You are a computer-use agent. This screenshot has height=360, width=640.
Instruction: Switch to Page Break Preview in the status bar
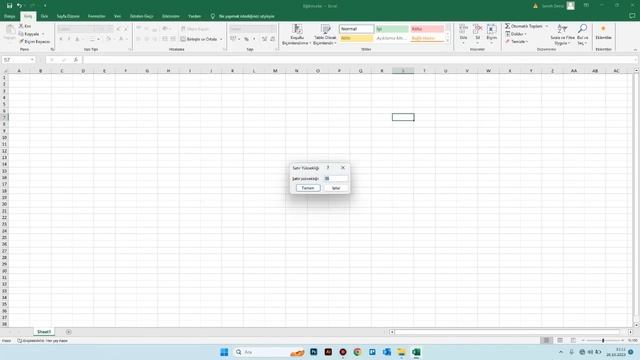click(573, 340)
